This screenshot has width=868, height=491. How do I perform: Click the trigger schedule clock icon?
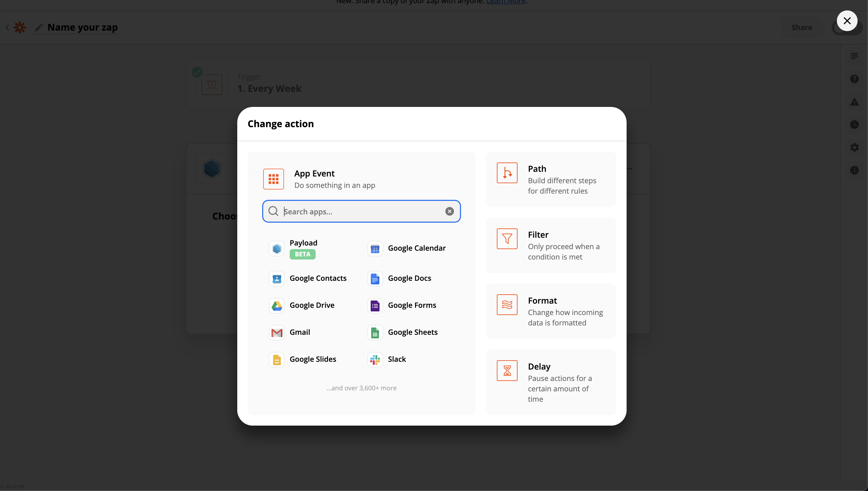(212, 84)
